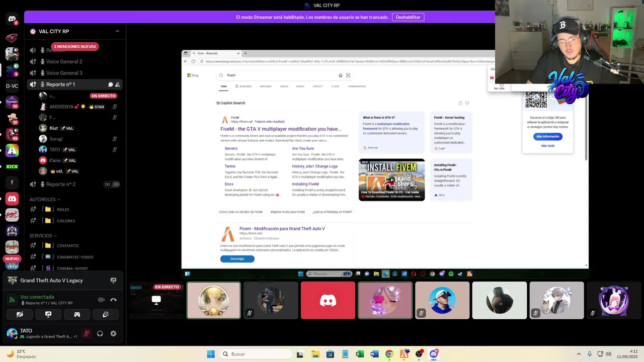
Task: Select user Surugi in voice list
Action: 79,139
